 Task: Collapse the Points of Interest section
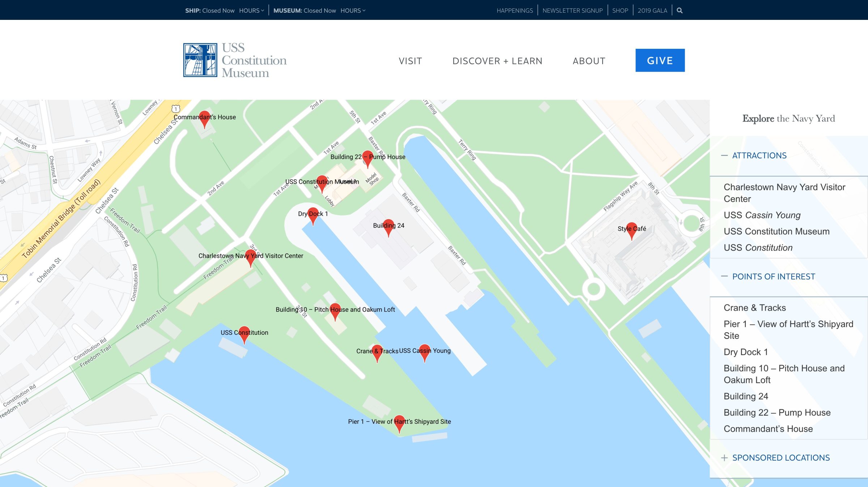768,277
